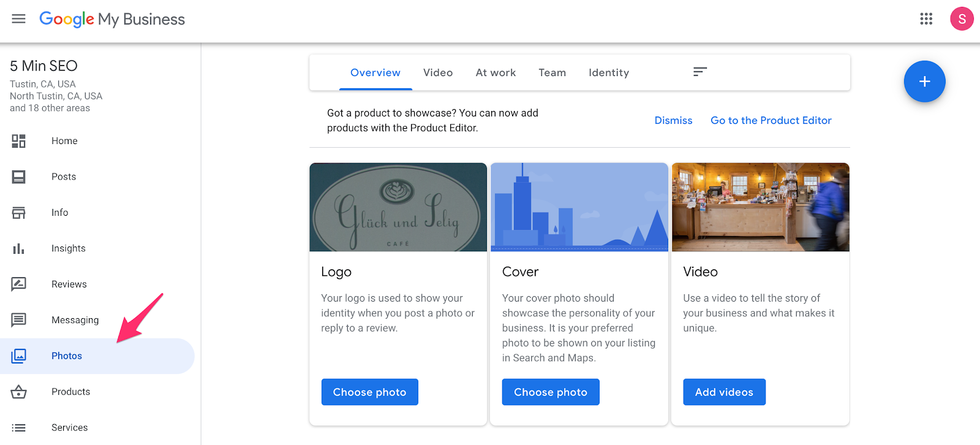The image size is (980, 445).
Task: Click the Logo card café image
Action: coord(398,207)
